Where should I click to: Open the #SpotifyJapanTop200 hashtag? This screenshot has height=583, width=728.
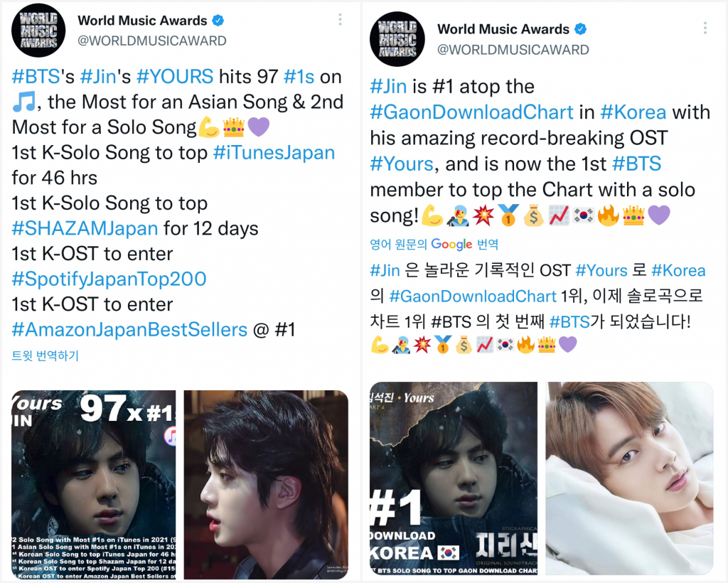pos(109,279)
